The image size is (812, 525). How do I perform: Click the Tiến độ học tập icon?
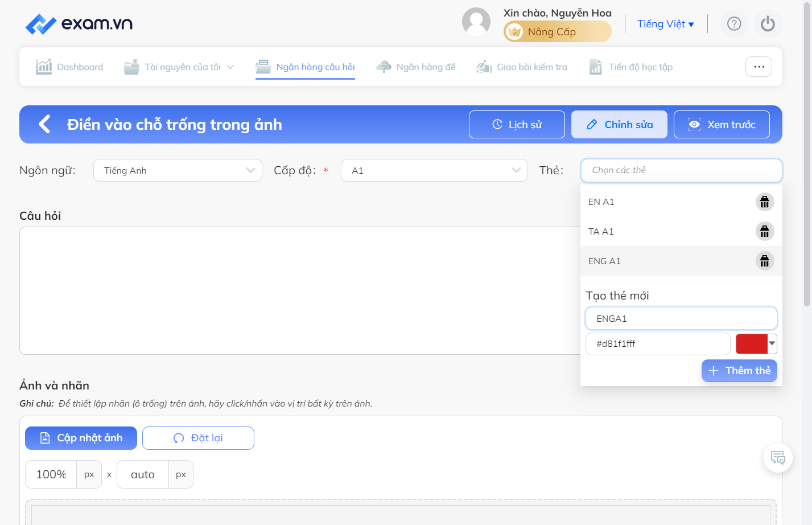pos(596,67)
